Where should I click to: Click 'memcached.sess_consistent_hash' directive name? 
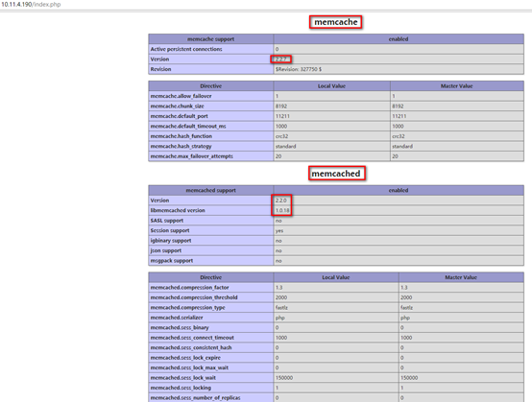click(x=191, y=347)
